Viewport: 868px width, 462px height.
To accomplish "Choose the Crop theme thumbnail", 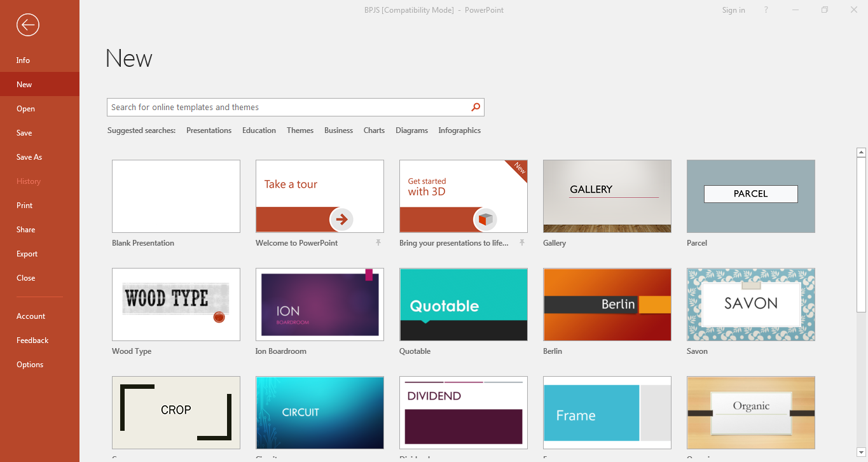I will pyautogui.click(x=176, y=412).
